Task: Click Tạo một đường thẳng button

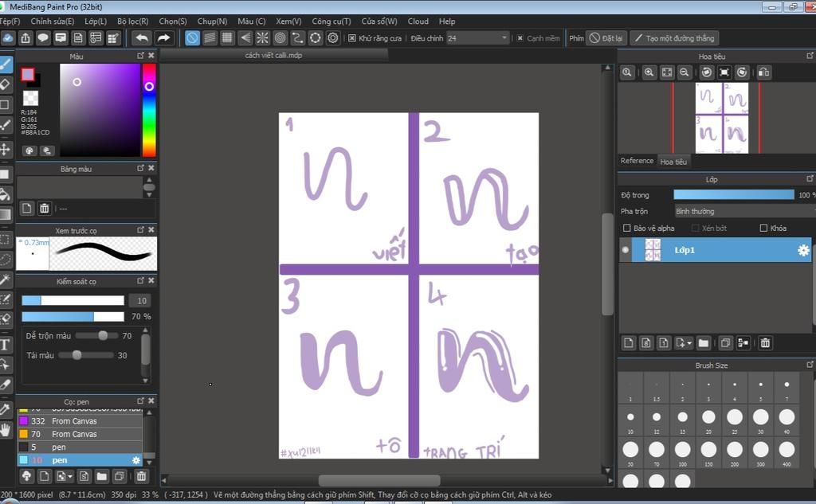Action: [x=674, y=38]
